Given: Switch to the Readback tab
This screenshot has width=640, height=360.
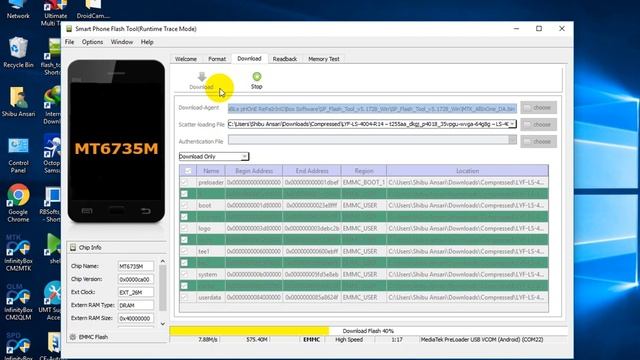Looking at the screenshot, I should point(285,59).
